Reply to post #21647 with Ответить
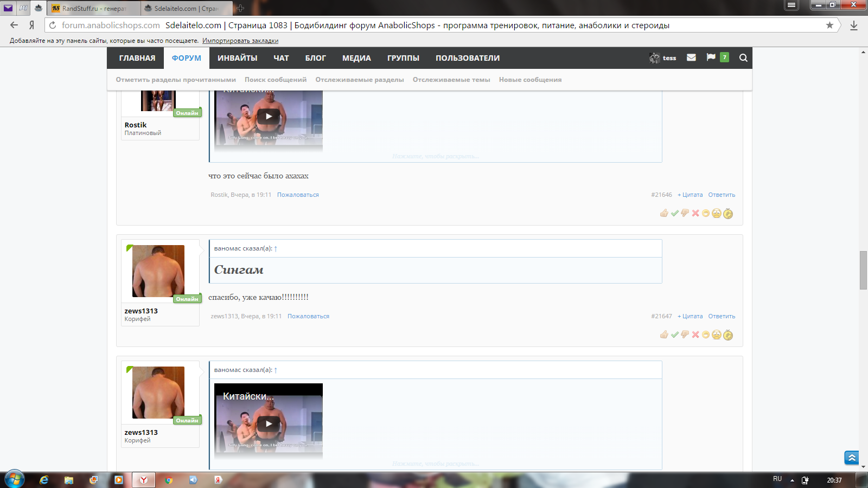Screen dimensions: 868x488 pos(722,316)
